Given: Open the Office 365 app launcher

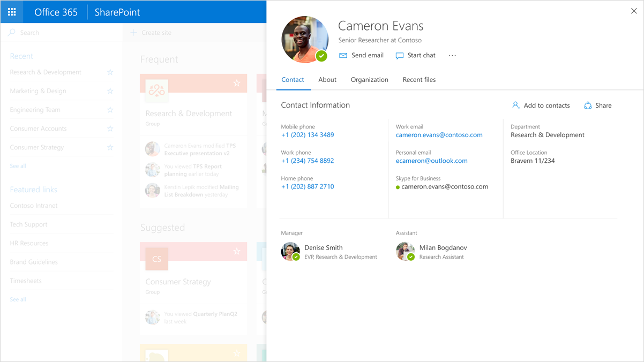Looking at the screenshot, I should coord(12,12).
